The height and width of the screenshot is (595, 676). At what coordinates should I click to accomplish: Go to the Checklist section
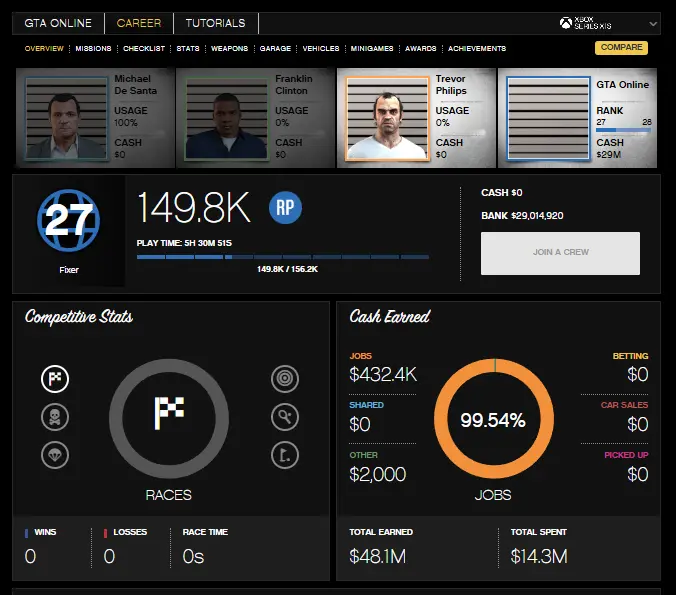(x=144, y=48)
